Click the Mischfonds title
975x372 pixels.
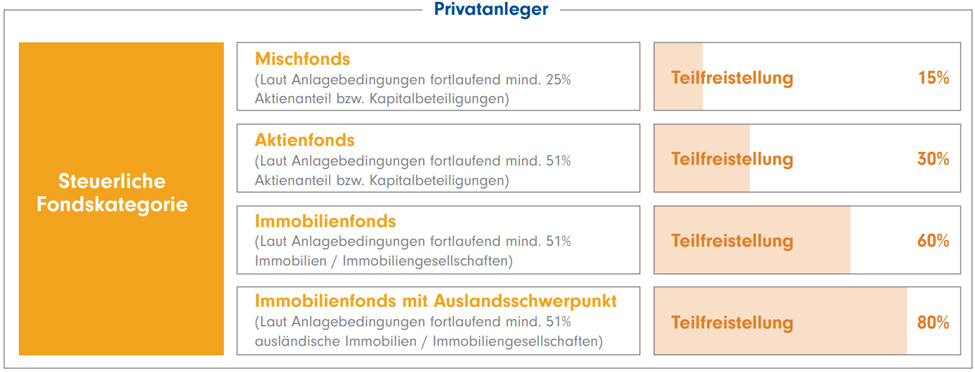click(x=303, y=59)
